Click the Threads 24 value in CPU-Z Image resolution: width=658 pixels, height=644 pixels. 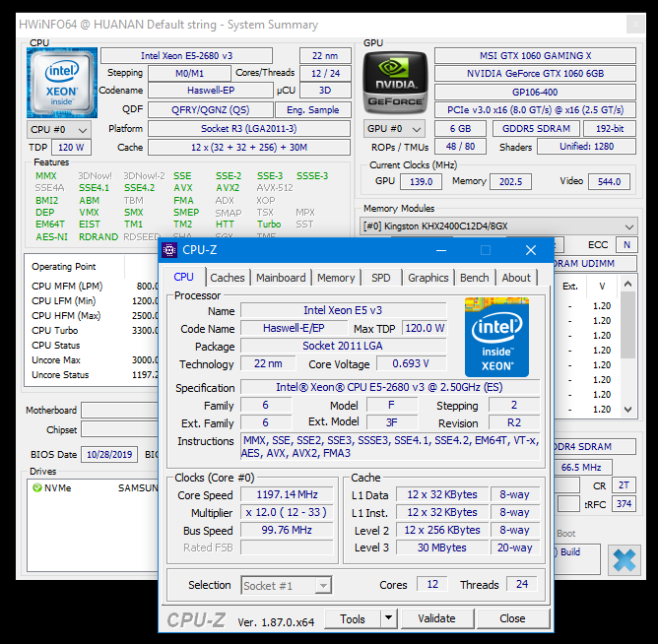point(522,584)
